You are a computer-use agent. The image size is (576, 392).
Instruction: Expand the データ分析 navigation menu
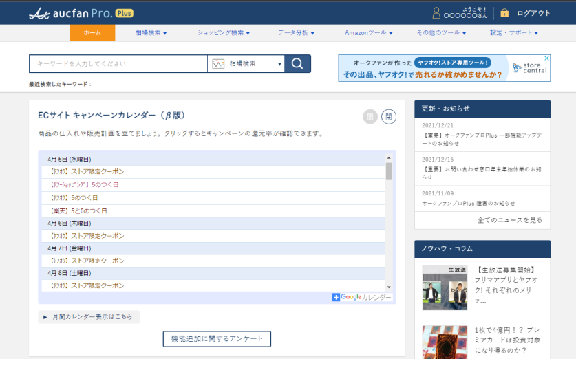[x=296, y=33]
